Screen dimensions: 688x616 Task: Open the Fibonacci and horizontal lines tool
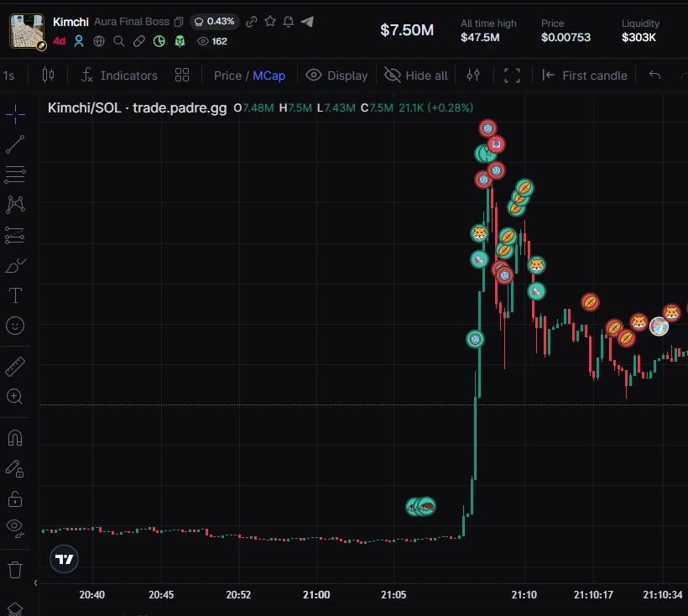[15, 175]
